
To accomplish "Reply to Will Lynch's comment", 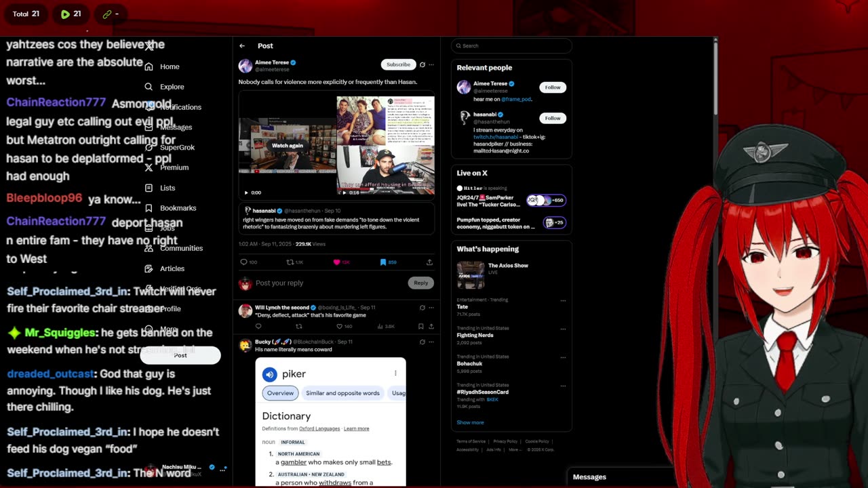I will point(258,326).
